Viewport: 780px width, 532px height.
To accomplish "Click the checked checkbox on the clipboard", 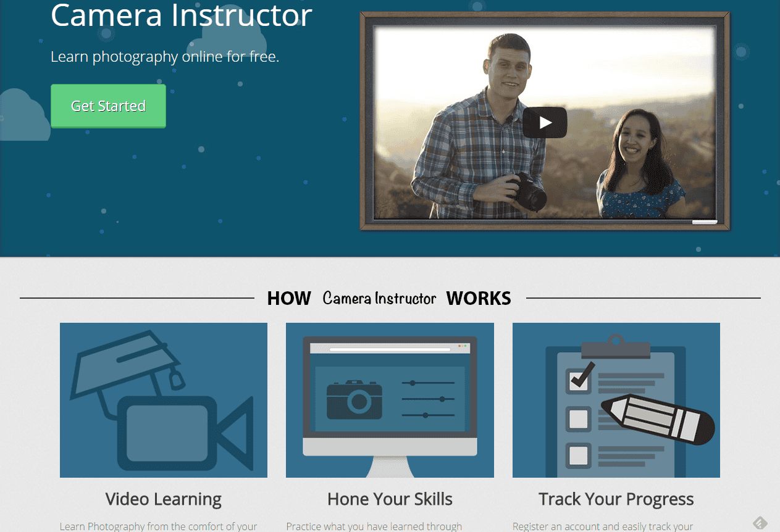I will pos(579,381).
